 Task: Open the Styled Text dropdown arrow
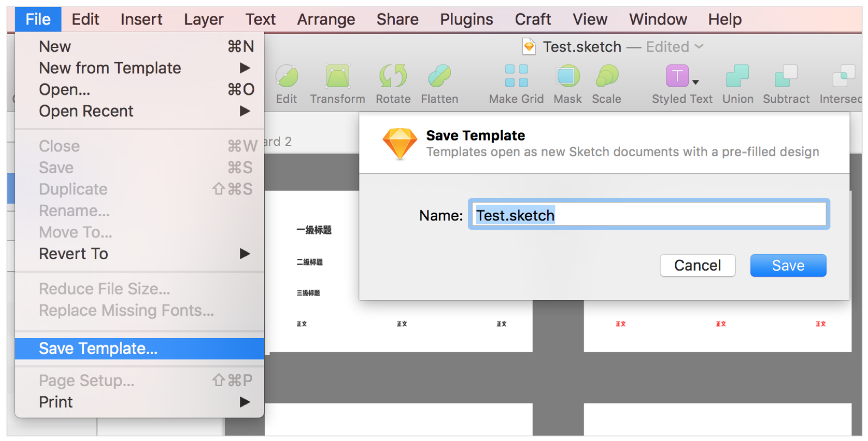[695, 82]
